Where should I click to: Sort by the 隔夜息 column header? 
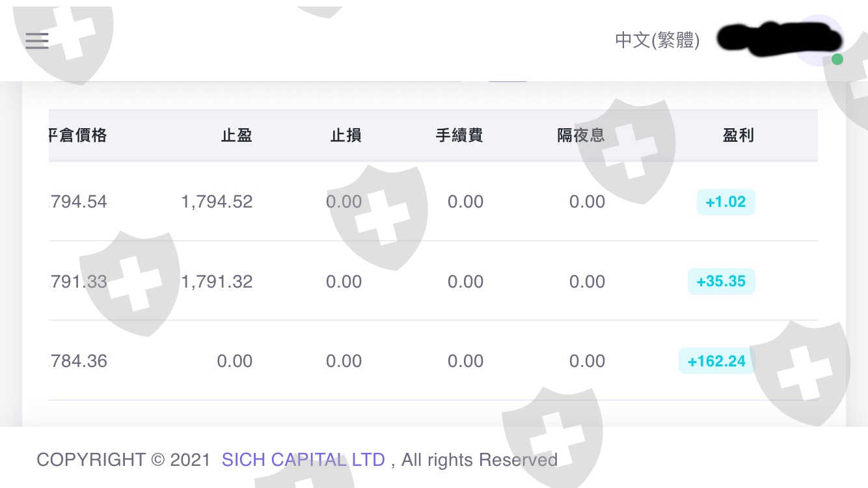point(580,135)
